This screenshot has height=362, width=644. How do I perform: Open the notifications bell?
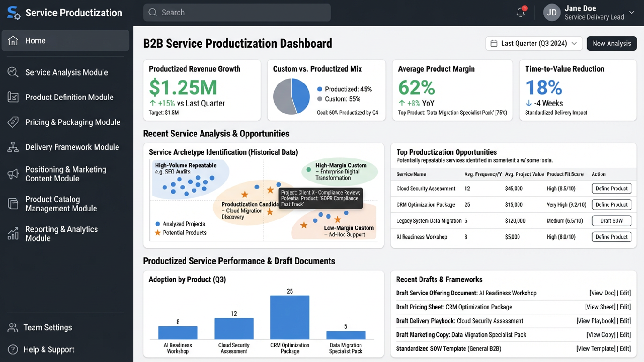521,13
